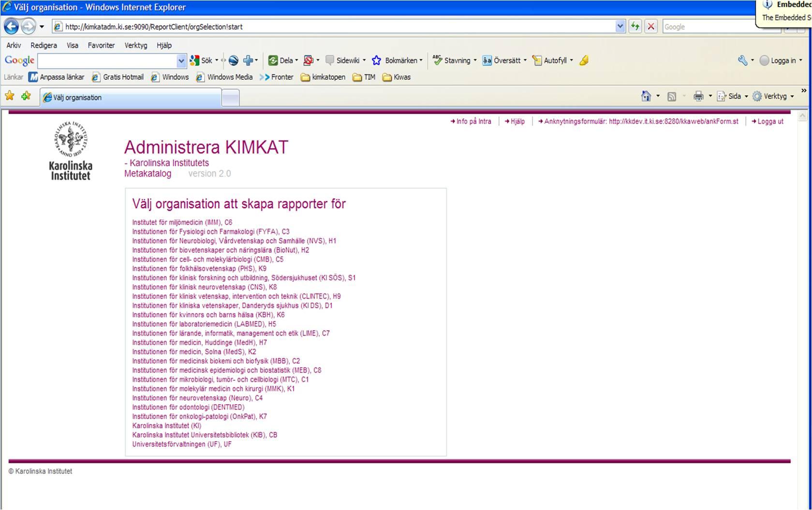Open the Fronter link in the links bar

pyautogui.click(x=277, y=77)
